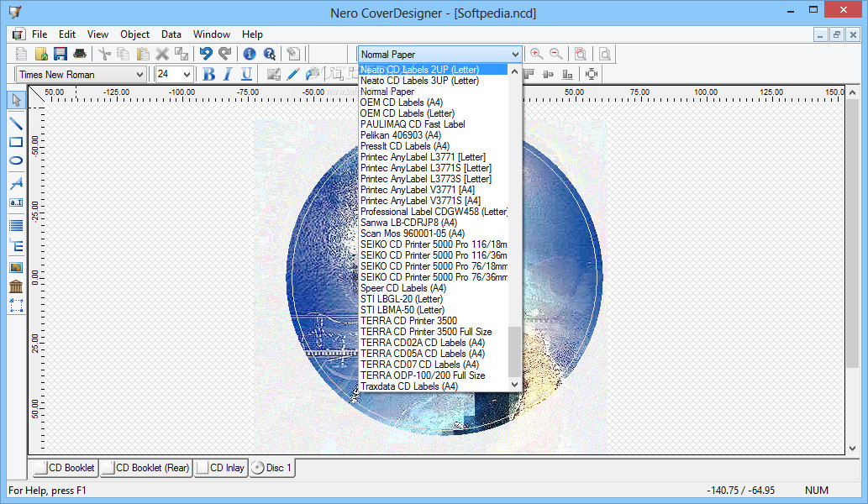Select Speer CD Labels (A4) in list
The width and height of the screenshot is (868, 504).
pos(433,288)
